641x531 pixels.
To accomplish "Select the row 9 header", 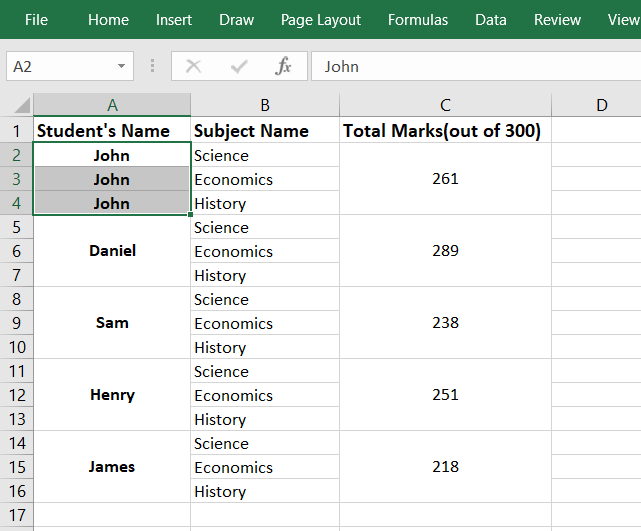I will click(x=16, y=323).
